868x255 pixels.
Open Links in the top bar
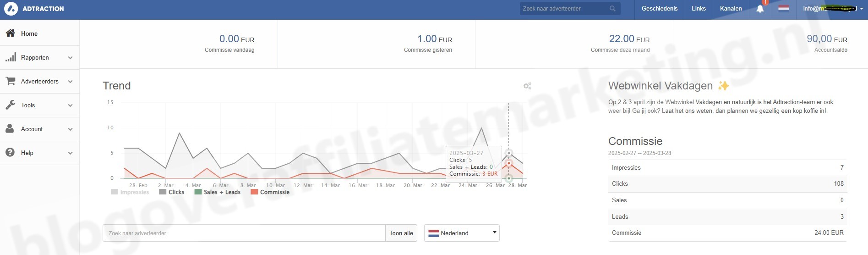coord(699,9)
